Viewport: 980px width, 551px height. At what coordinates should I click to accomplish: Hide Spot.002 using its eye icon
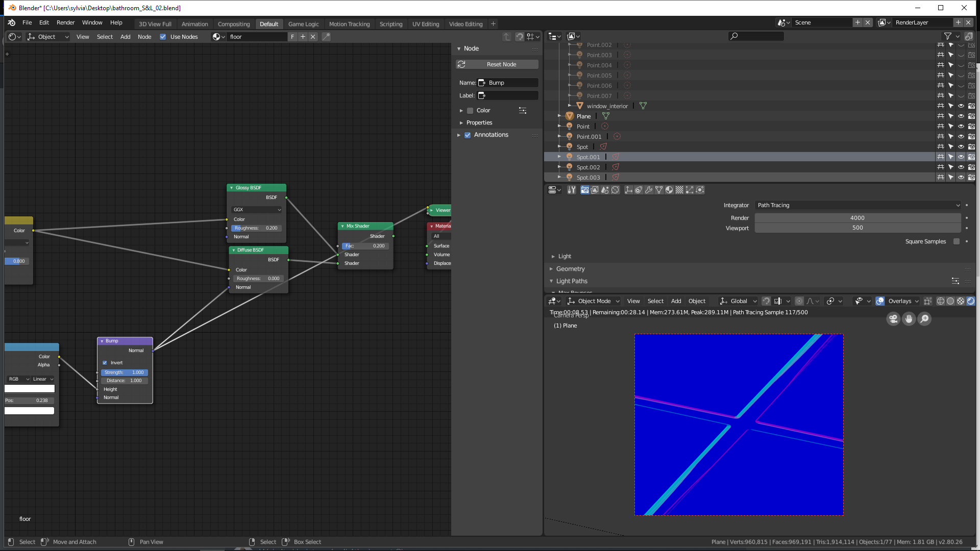click(x=961, y=167)
